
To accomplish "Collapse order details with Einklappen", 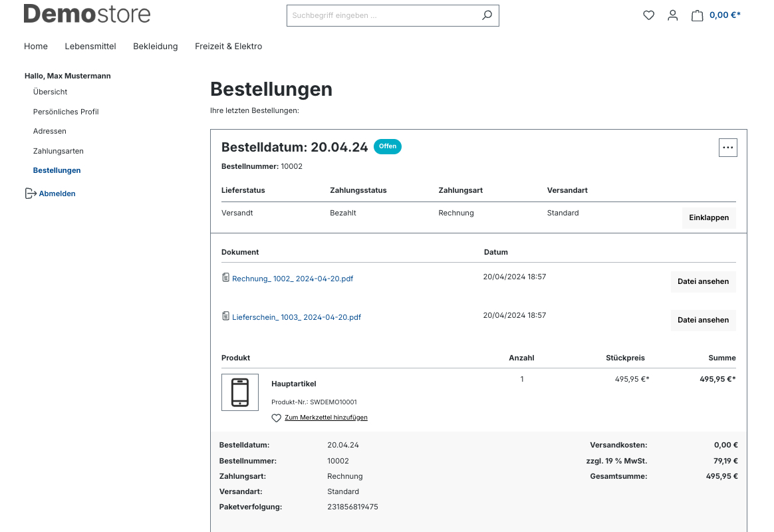I will [709, 217].
